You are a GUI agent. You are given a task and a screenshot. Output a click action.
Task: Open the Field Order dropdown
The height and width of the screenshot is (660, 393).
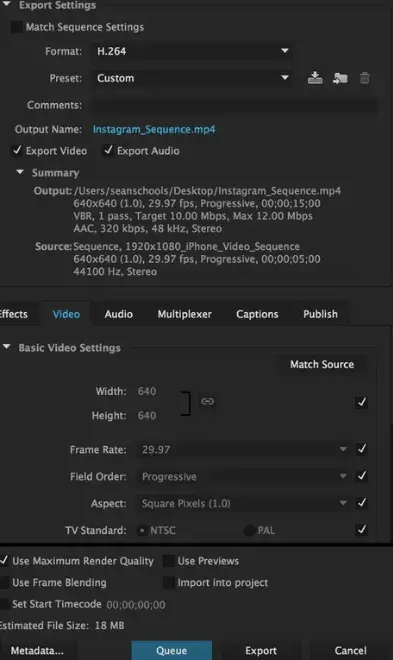(244, 476)
